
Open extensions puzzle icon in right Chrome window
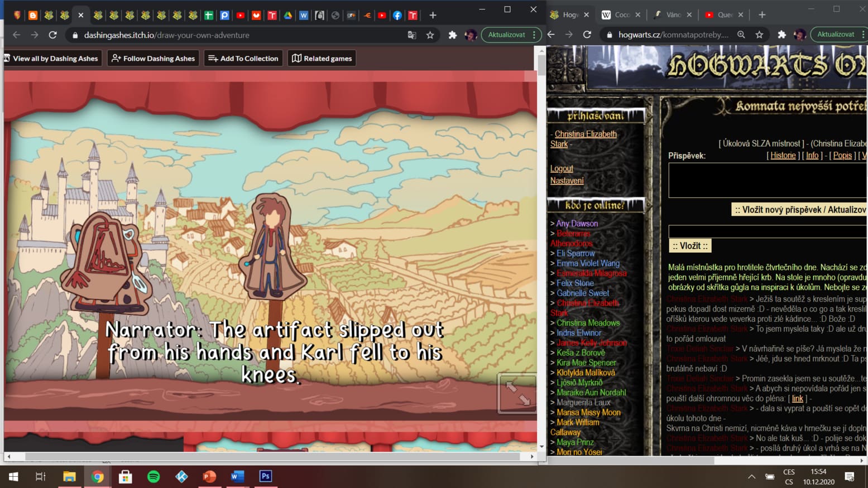[x=782, y=35]
